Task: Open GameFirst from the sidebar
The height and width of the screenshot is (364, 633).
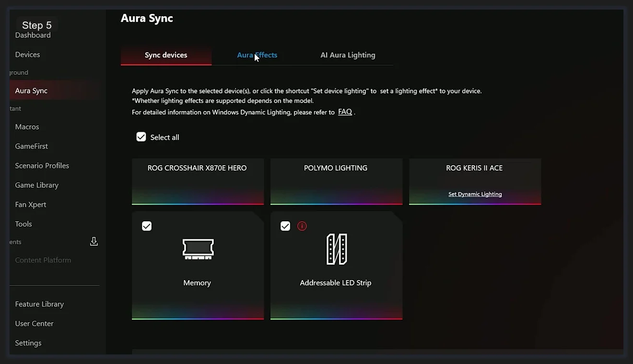Action: 31,146
